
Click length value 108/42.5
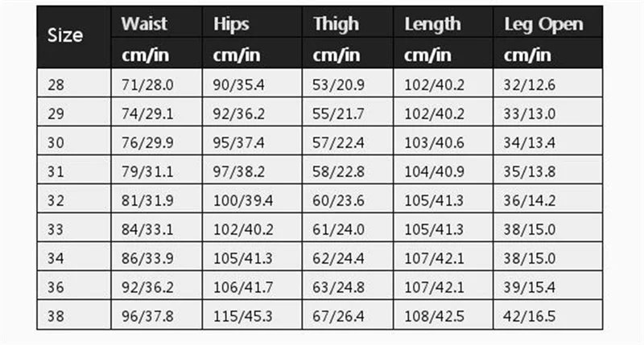tap(434, 316)
